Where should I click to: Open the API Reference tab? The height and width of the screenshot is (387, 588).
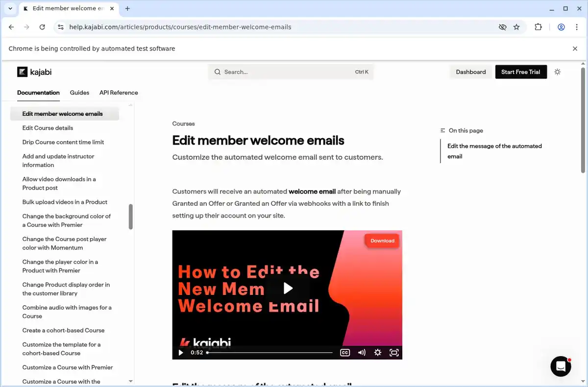point(119,93)
